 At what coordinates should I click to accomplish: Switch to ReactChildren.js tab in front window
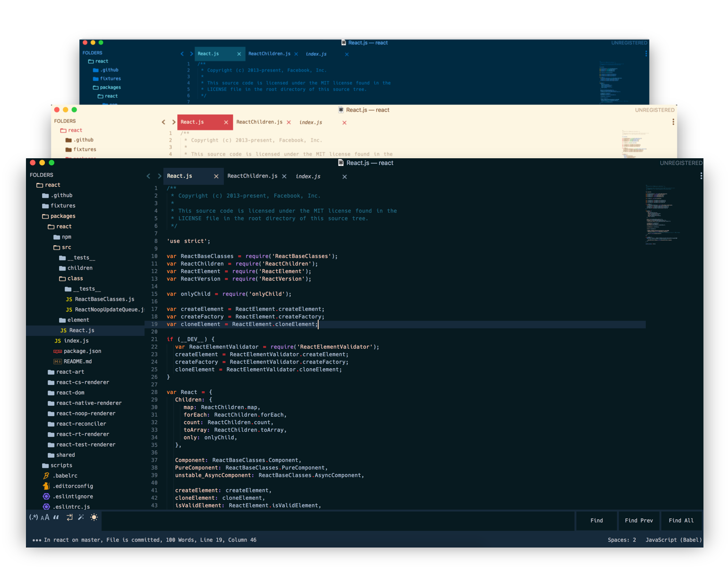click(x=253, y=176)
